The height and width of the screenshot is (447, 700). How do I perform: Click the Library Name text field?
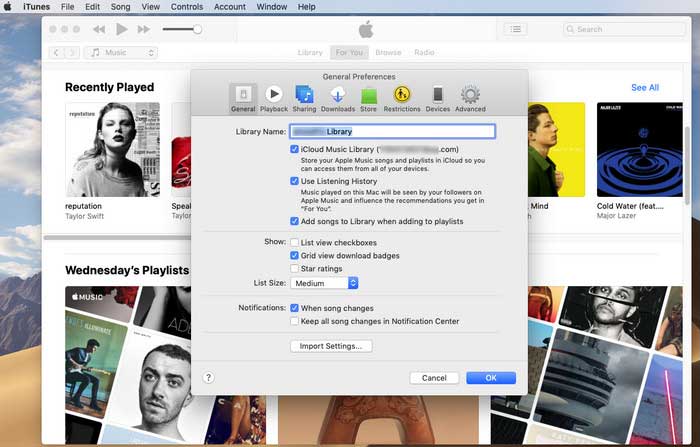392,131
